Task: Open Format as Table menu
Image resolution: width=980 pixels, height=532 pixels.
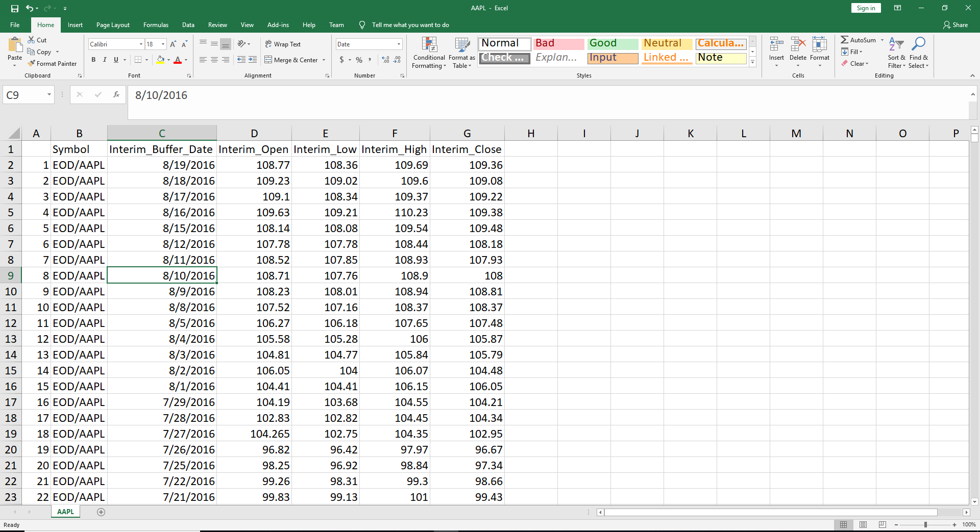Action: [x=462, y=53]
